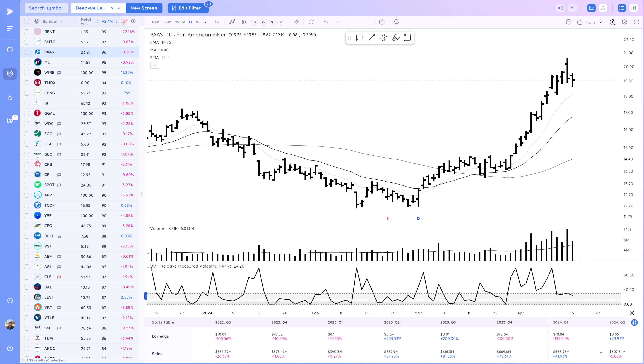Toggle the B circle button in the chart toolbar
Viewport: 644px width, 364px height.
[255, 22]
